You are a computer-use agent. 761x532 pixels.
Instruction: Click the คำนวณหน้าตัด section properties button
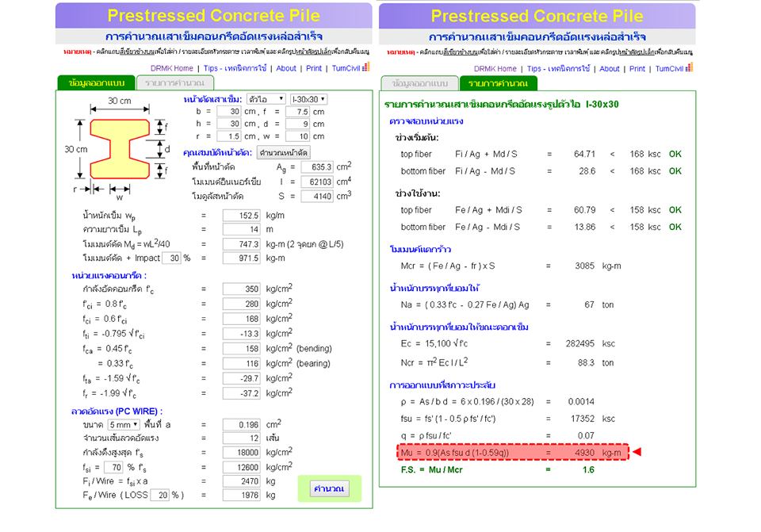tap(284, 152)
